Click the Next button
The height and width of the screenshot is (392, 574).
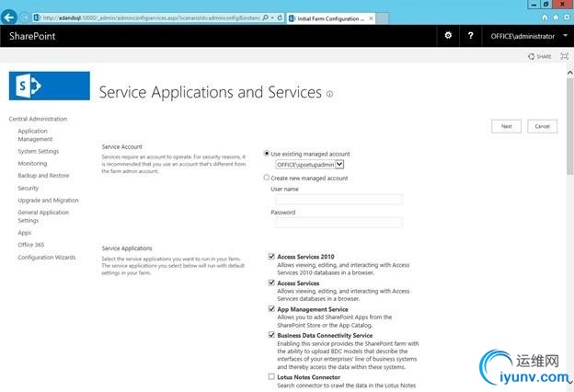506,126
